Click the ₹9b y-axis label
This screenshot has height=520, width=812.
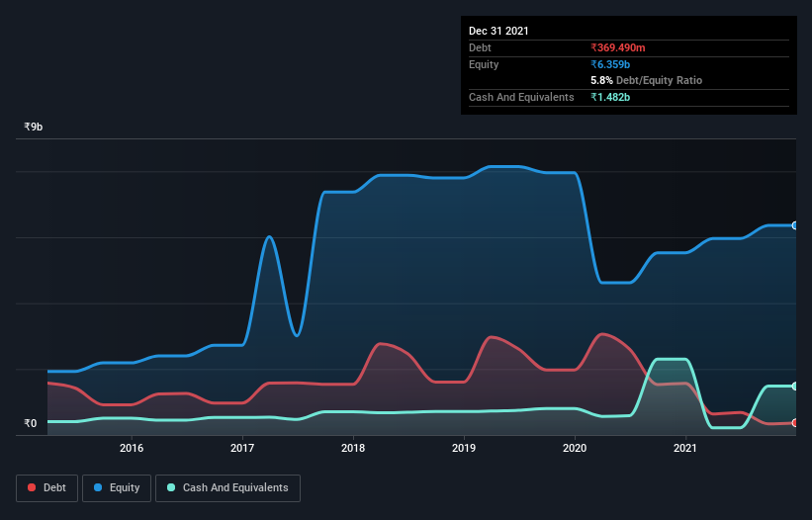click(x=34, y=127)
